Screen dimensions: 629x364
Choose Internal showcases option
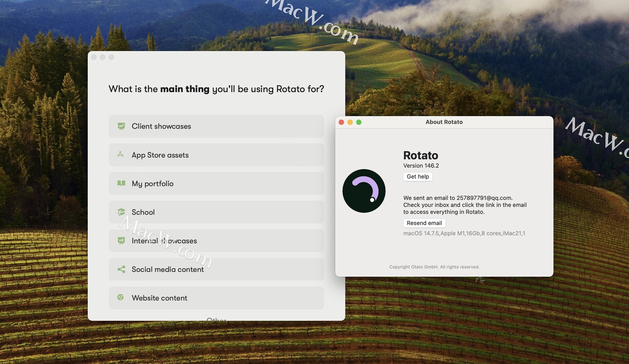point(216,241)
